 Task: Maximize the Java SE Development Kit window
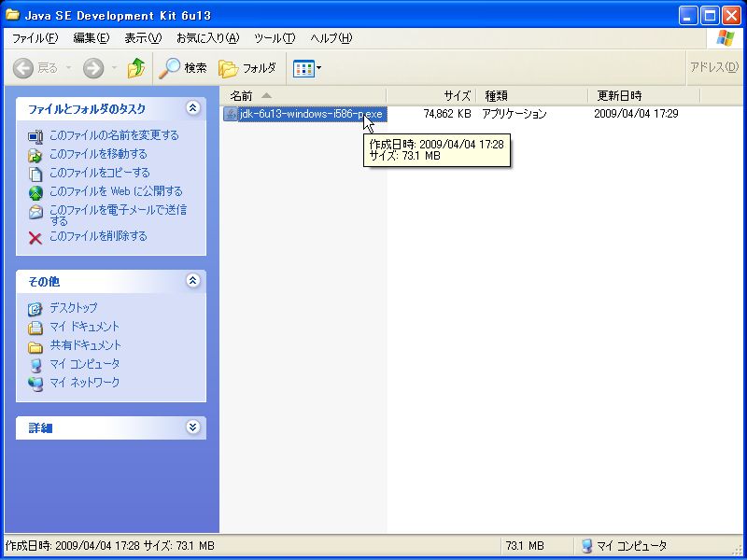[x=710, y=16]
